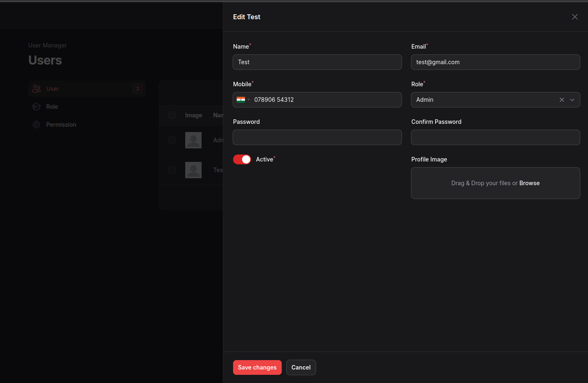Click the India flag icon in Mobile field

pyautogui.click(x=240, y=99)
